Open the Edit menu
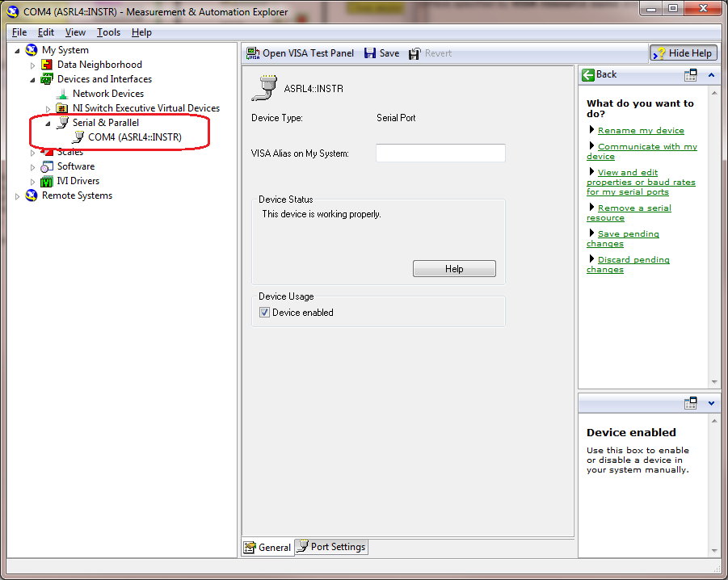728x580 pixels. (46, 32)
